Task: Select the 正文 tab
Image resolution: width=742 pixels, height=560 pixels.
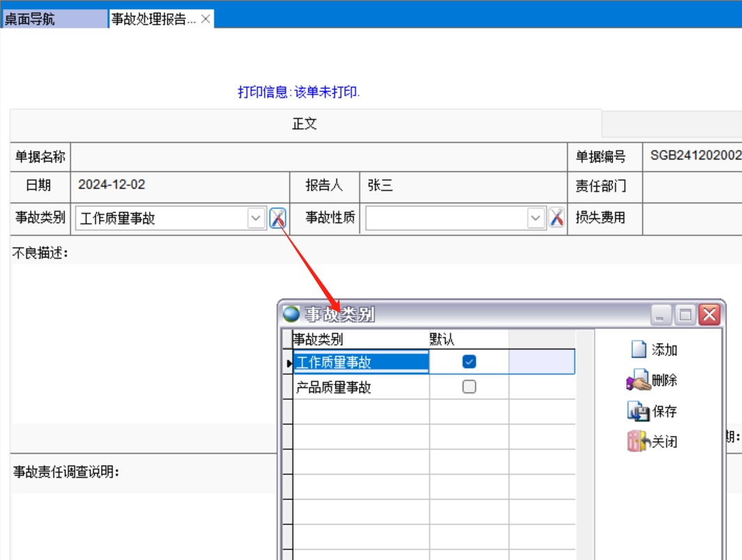Action: tap(305, 124)
